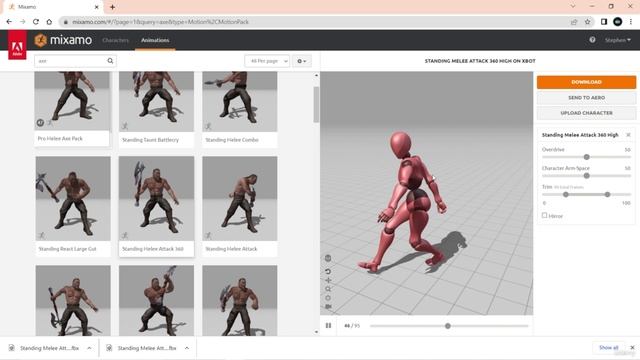
Task: Expand second fbx download options chevron
Action: pyautogui.click(x=187, y=348)
